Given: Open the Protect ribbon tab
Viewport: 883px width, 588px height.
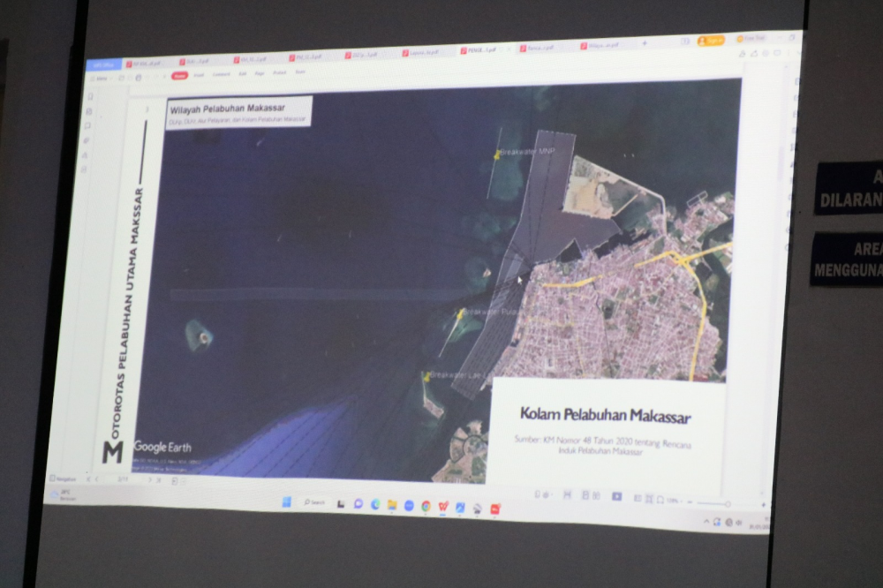Looking at the screenshot, I should tap(279, 72).
